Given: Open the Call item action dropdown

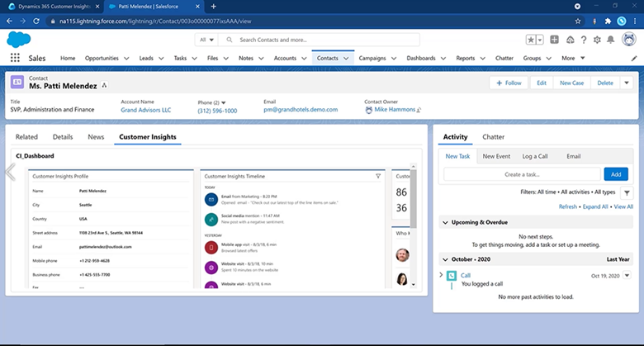Looking at the screenshot, I should [627, 275].
